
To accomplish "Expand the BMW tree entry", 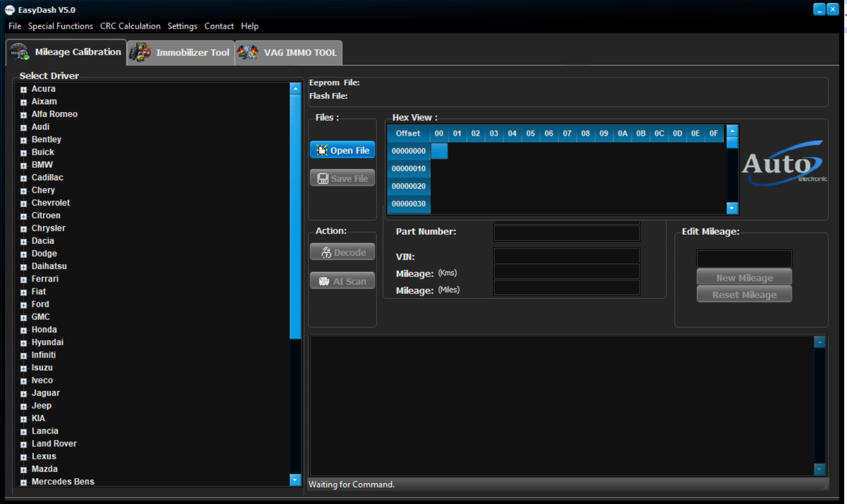I will pos(24,166).
